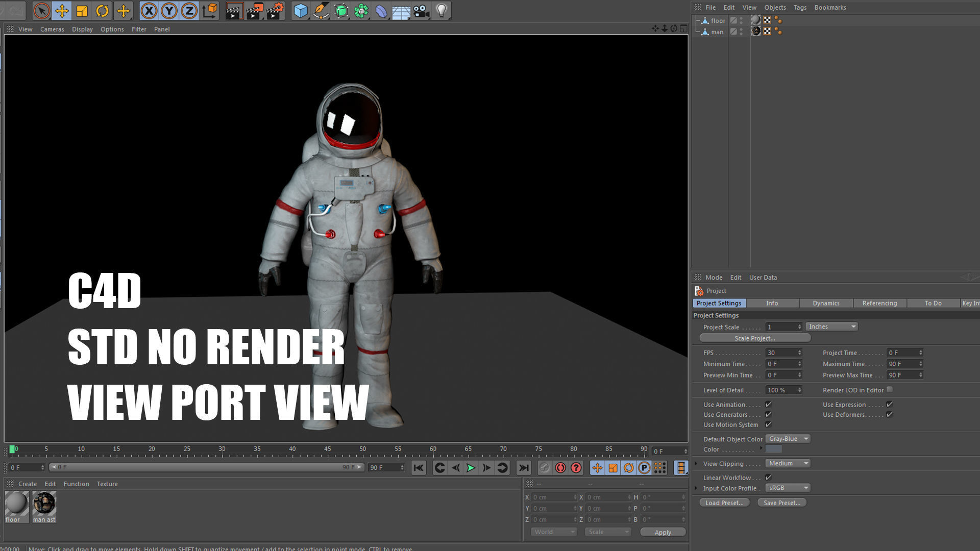Image resolution: width=980 pixels, height=551 pixels.
Task: Click Scale Project button
Action: pos(755,338)
